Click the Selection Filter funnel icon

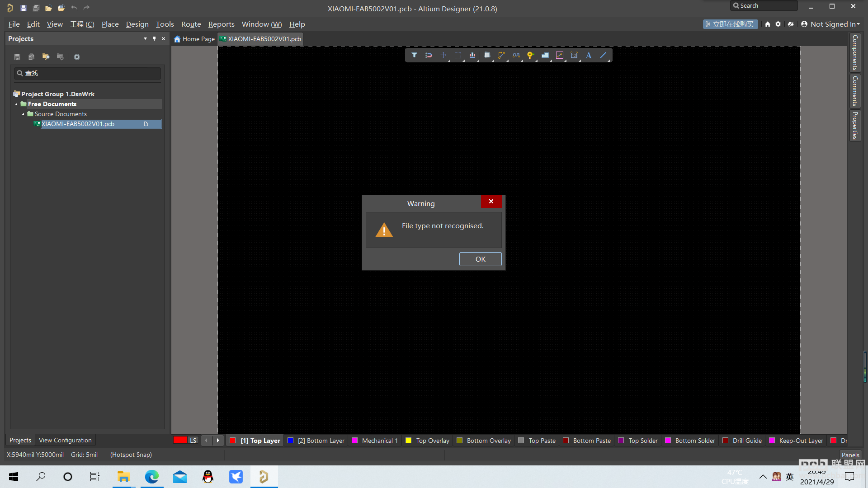pyautogui.click(x=414, y=55)
